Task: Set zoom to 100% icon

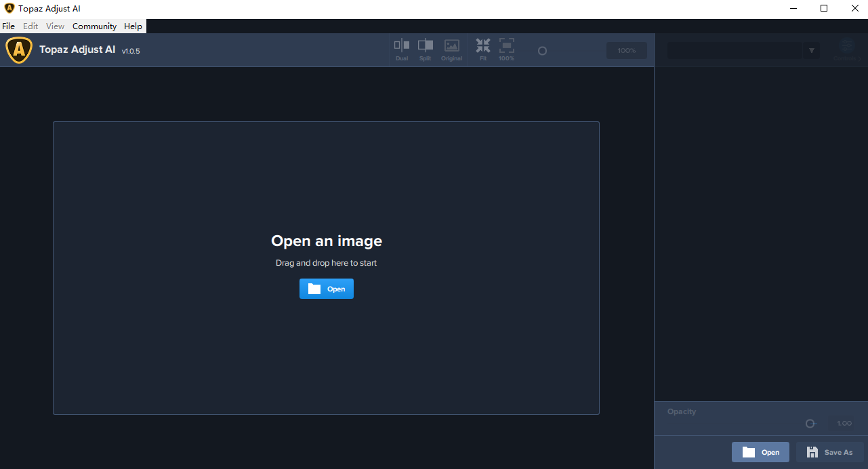Action: [507, 50]
